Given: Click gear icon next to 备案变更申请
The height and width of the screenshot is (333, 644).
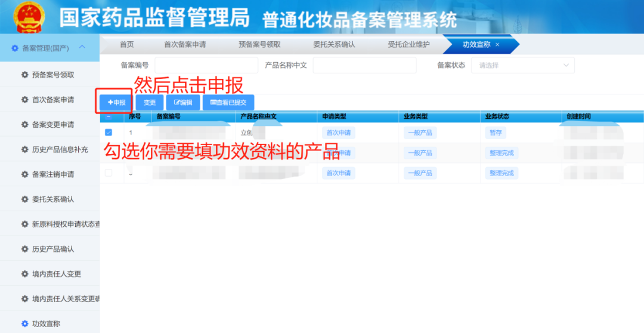Looking at the screenshot, I should point(24,125).
